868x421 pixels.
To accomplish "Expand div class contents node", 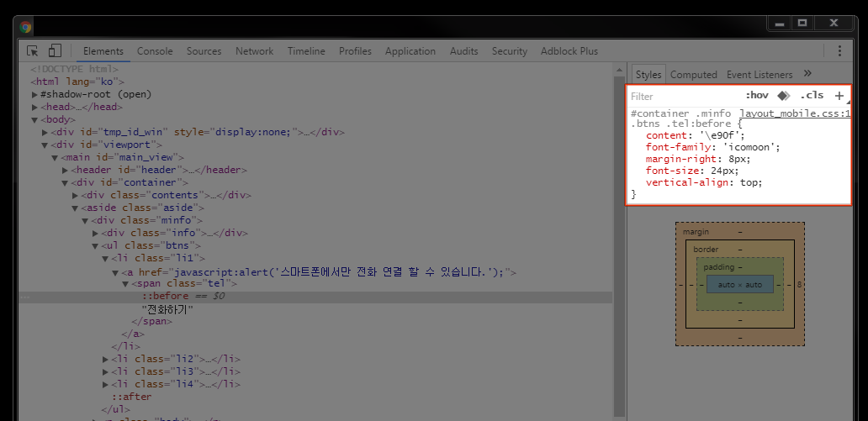I will point(76,195).
